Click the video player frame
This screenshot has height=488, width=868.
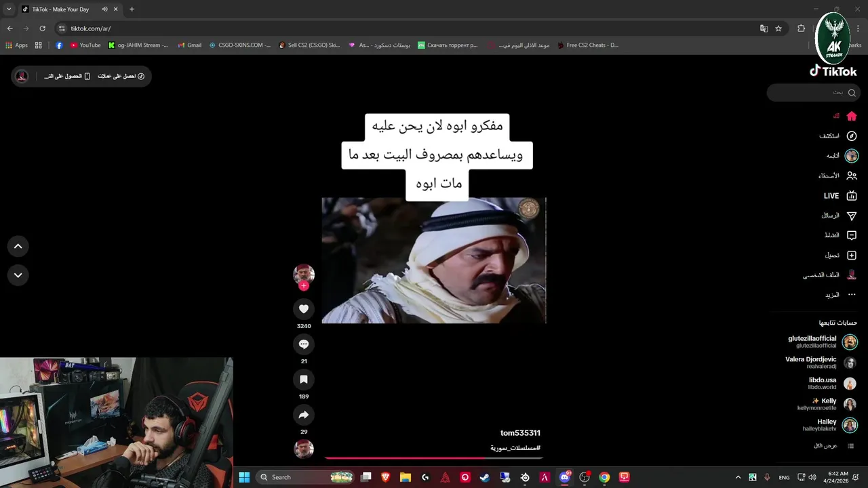434,260
